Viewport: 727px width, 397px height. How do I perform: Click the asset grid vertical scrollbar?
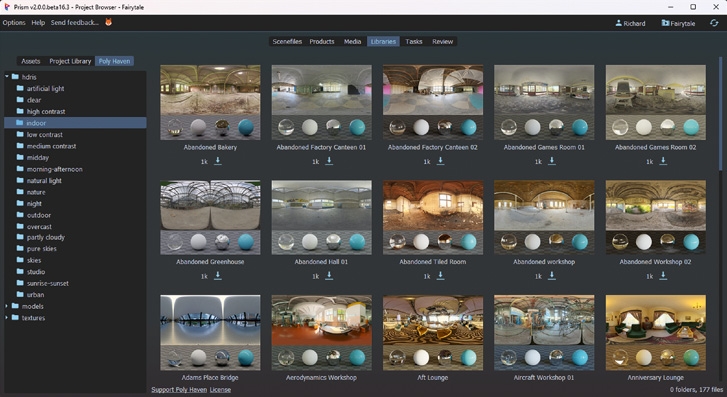(x=720, y=114)
